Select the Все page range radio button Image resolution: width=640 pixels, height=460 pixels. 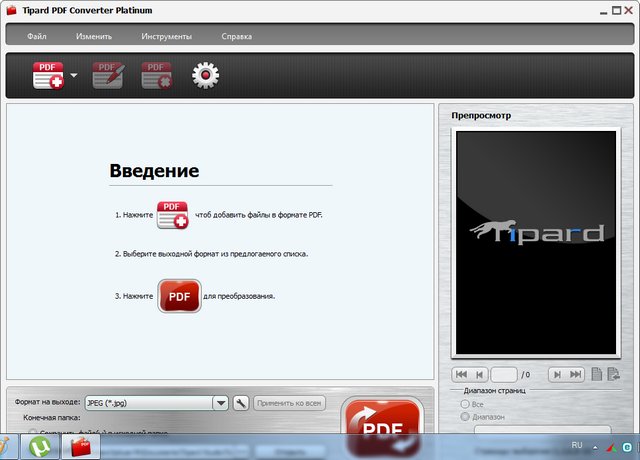click(465, 403)
